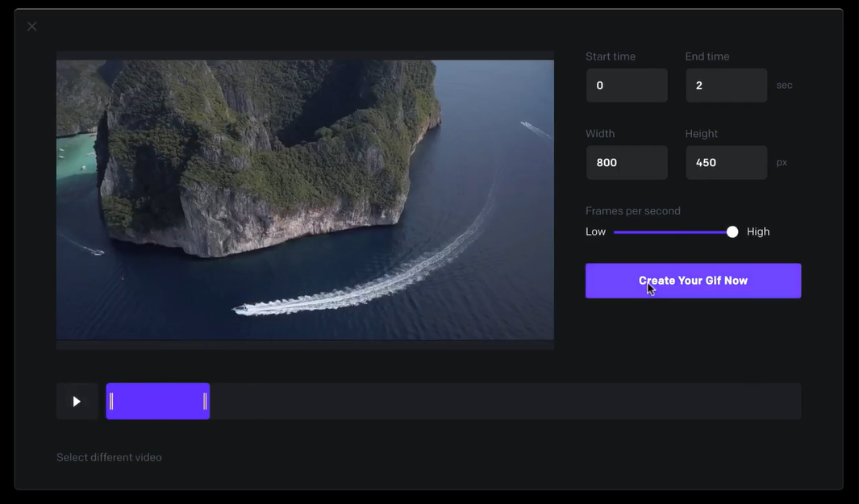Focus the End time input field

click(726, 85)
